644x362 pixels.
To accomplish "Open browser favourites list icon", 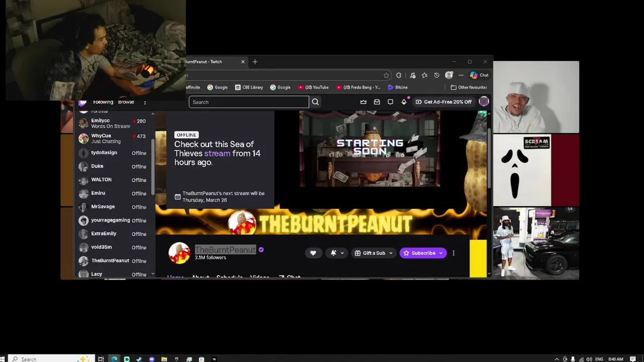I will point(425,75).
